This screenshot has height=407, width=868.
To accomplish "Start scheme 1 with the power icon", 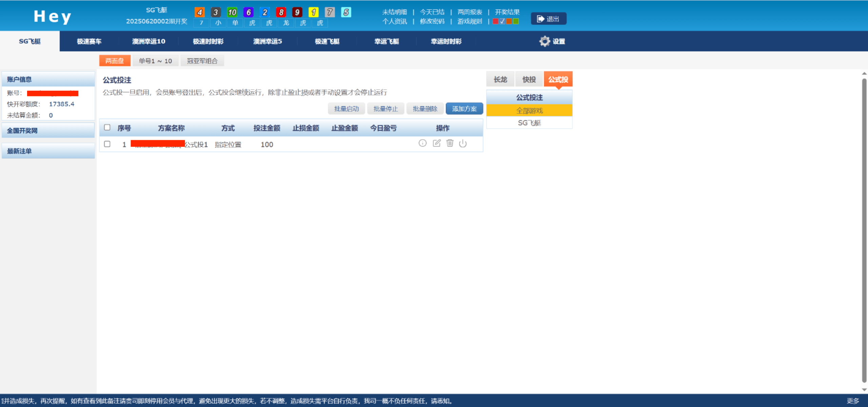I will point(463,144).
